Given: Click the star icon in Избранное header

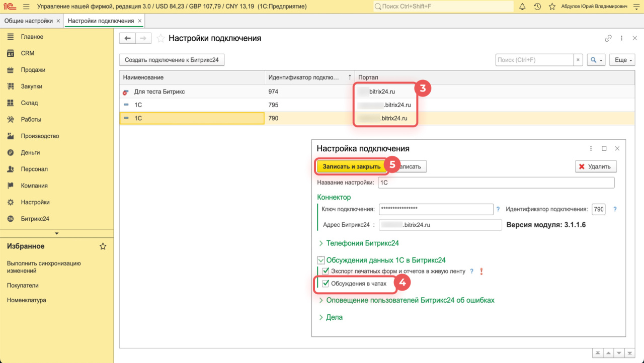Looking at the screenshot, I should (x=103, y=246).
